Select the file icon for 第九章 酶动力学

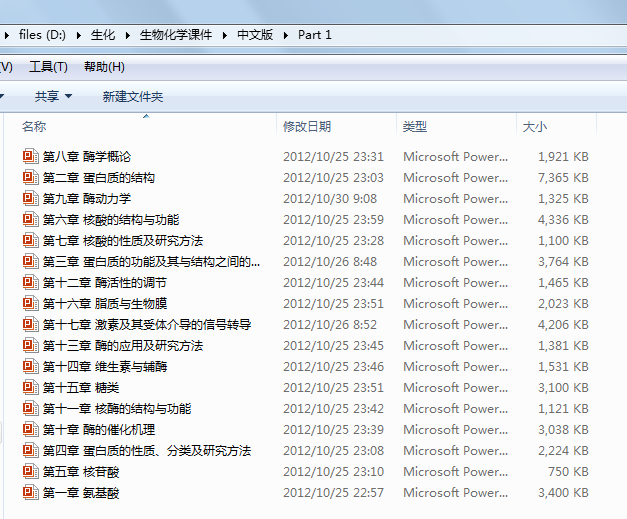click(x=30, y=199)
